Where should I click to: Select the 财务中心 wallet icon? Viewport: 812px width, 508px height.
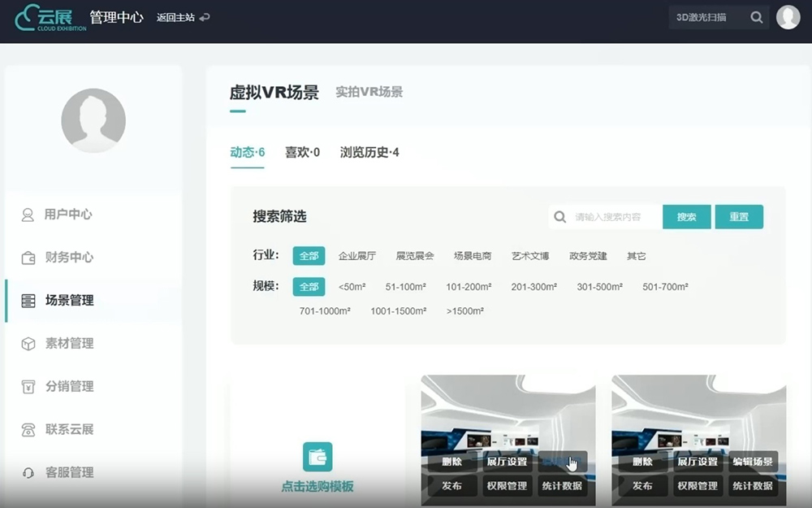[x=27, y=258]
